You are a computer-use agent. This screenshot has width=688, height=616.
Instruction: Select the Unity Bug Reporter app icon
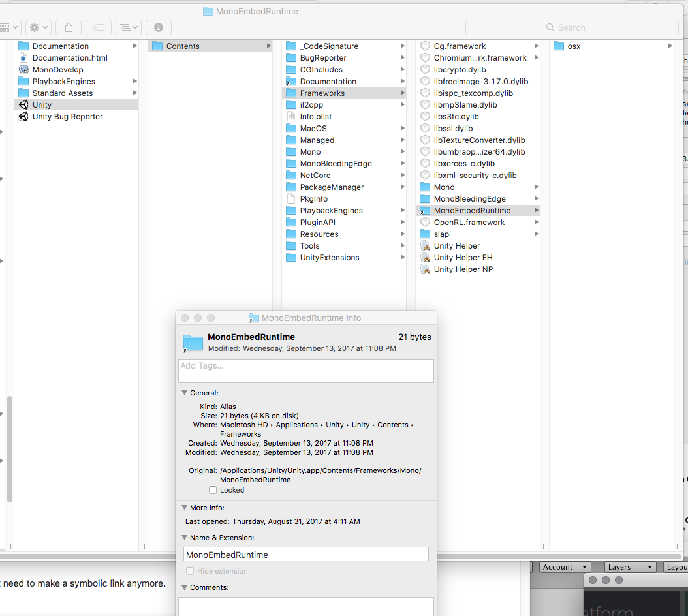(23, 117)
